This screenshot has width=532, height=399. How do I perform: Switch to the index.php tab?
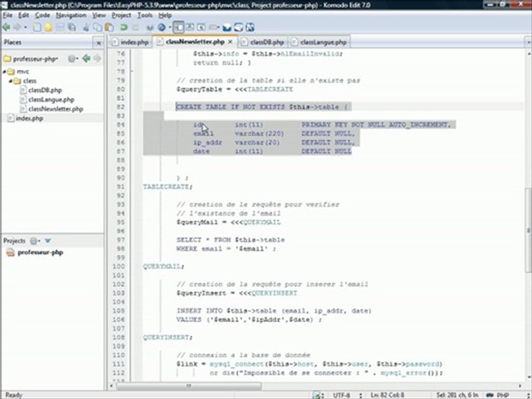coord(131,42)
